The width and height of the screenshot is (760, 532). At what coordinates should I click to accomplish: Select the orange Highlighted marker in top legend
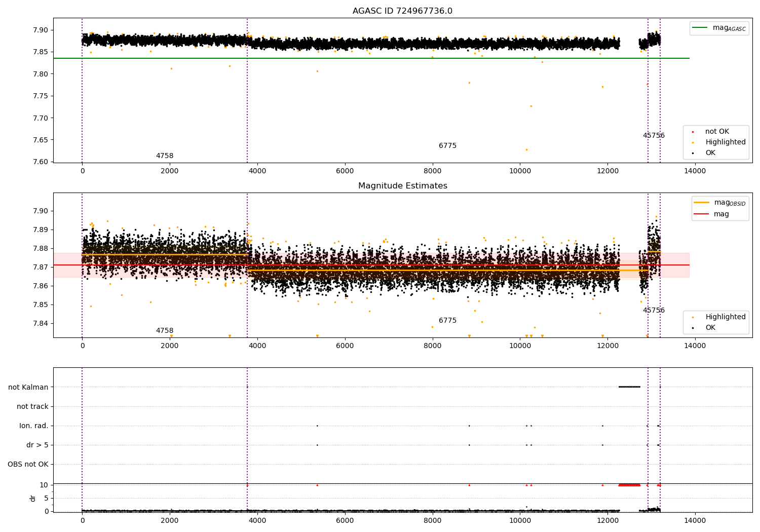point(693,142)
